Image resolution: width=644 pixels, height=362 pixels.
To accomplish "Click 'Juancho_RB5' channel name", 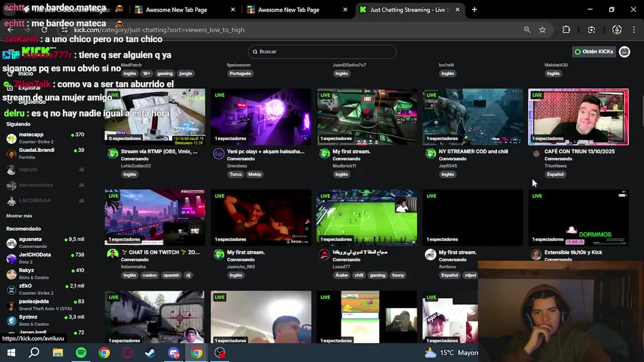I will pos(241,267).
